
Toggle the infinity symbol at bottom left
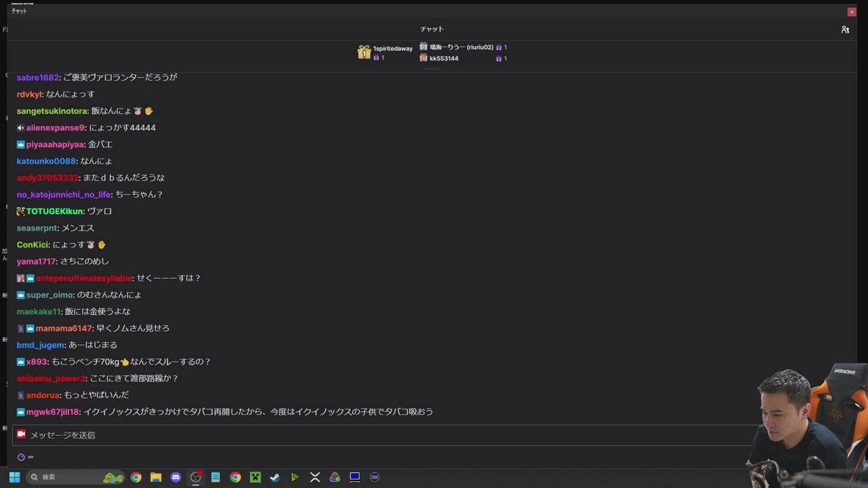coord(31,457)
